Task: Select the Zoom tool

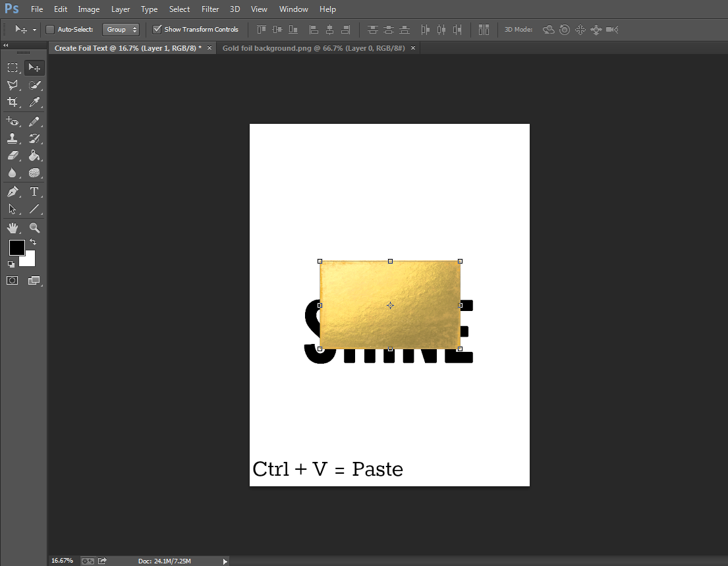Action: [34, 227]
